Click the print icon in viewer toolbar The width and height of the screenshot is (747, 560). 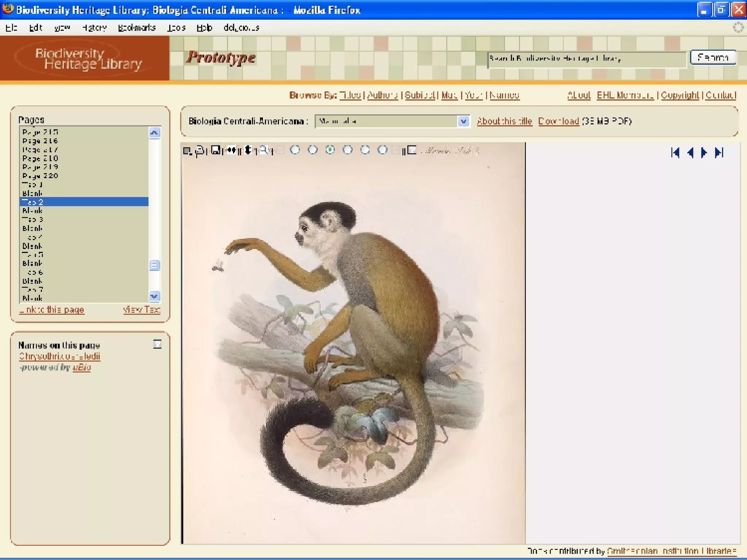[200, 151]
